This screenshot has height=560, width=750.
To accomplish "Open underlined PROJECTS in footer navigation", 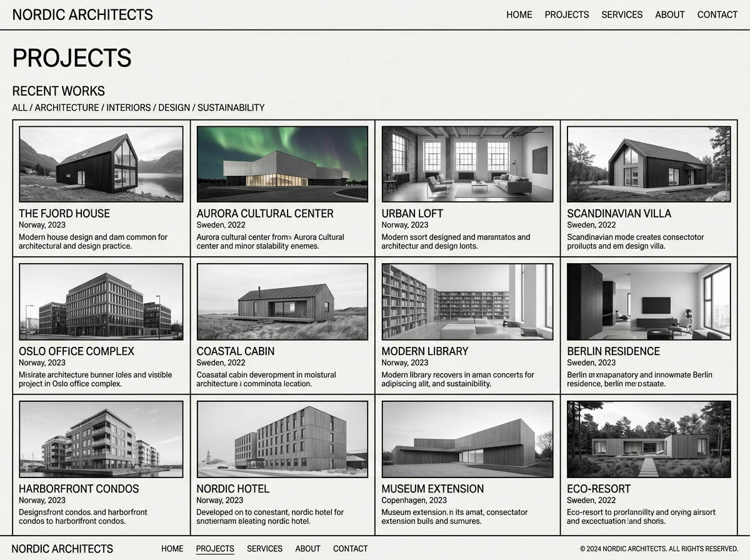I will coord(215,549).
